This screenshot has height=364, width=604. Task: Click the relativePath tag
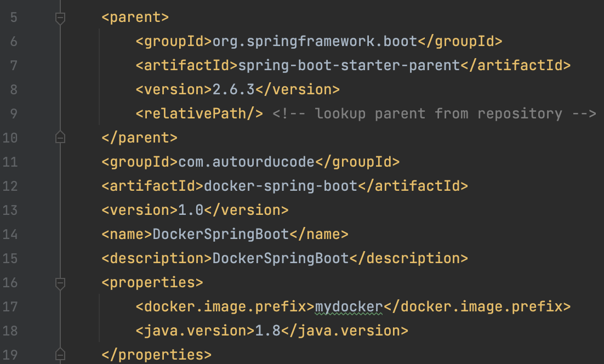[200, 113]
